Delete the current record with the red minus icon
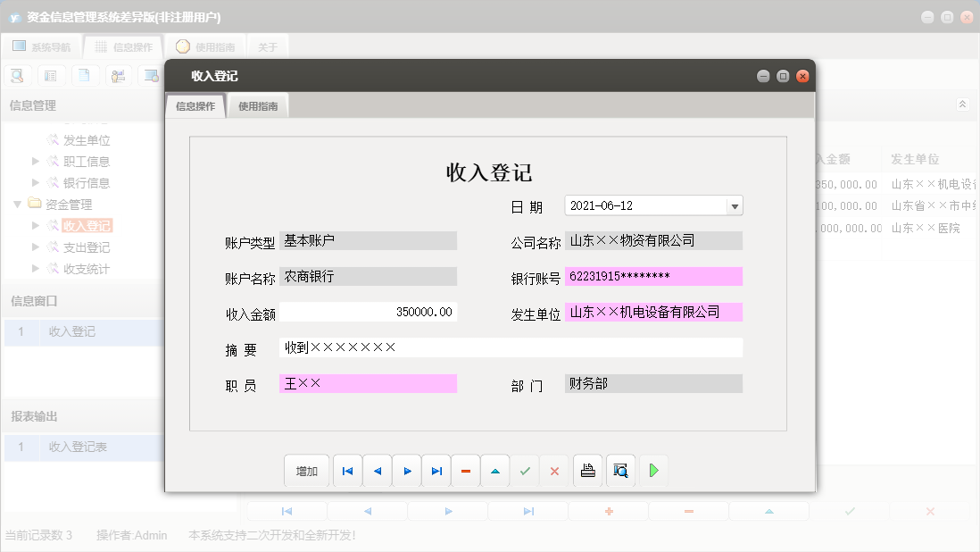The image size is (980, 552). coord(465,471)
